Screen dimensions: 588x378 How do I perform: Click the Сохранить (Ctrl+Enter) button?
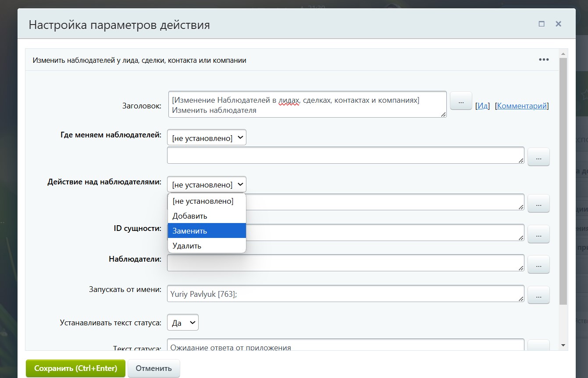(75, 368)
